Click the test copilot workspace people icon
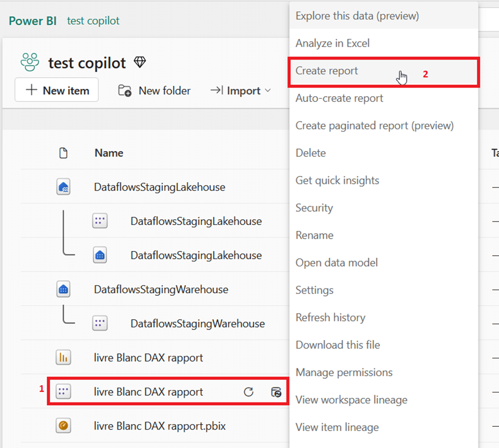 (x=30, y=62)
